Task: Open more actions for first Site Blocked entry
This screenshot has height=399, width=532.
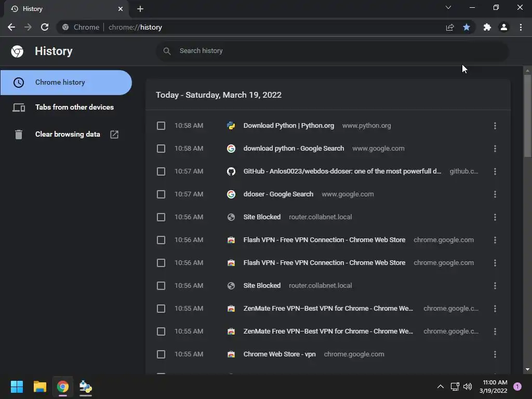Action: [x=495, y=217]
